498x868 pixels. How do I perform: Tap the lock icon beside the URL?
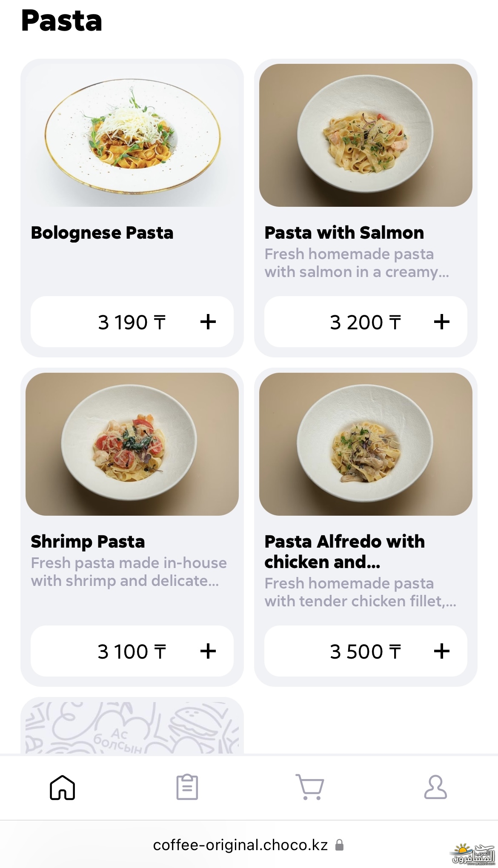tap(339, 845)
